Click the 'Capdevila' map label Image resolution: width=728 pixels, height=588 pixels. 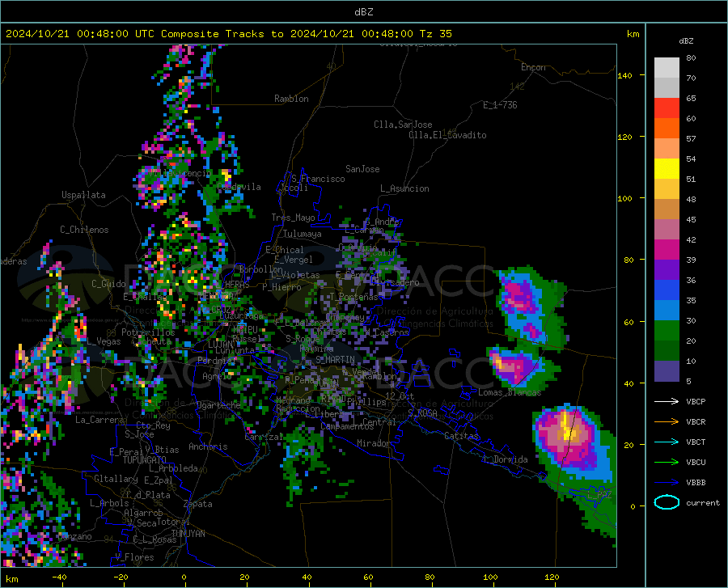point(239,187)
